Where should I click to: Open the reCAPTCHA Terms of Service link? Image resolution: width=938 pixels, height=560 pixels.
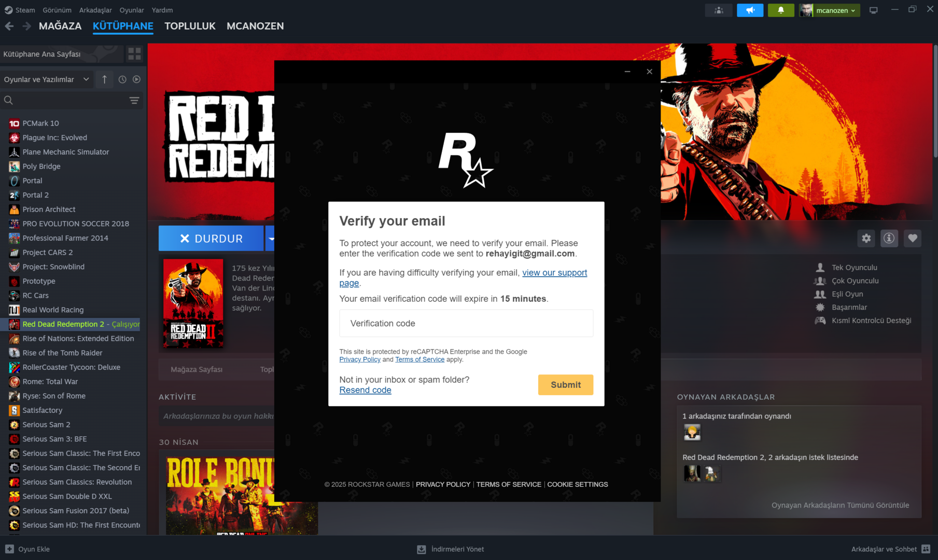point(419,359)
